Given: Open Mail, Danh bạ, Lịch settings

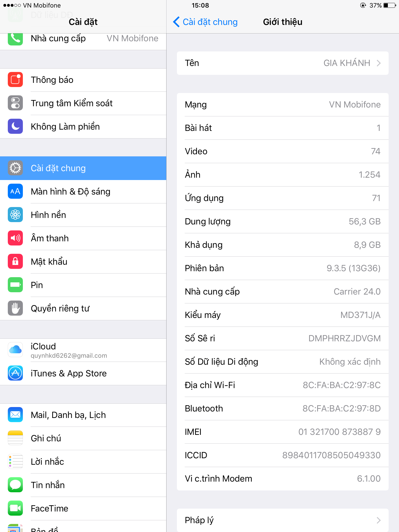Looking at the screenshot, I should pos(83,415).
